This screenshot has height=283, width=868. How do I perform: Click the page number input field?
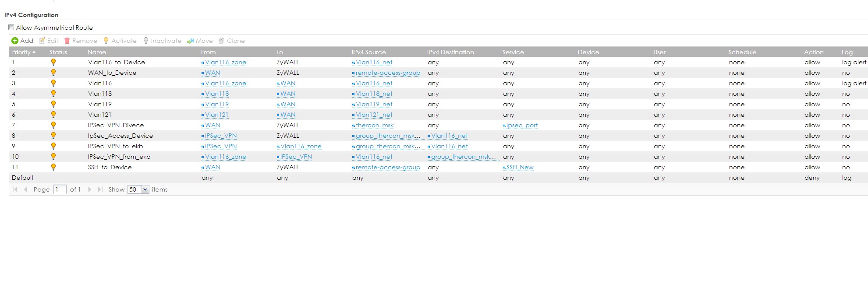click(60, 189)
